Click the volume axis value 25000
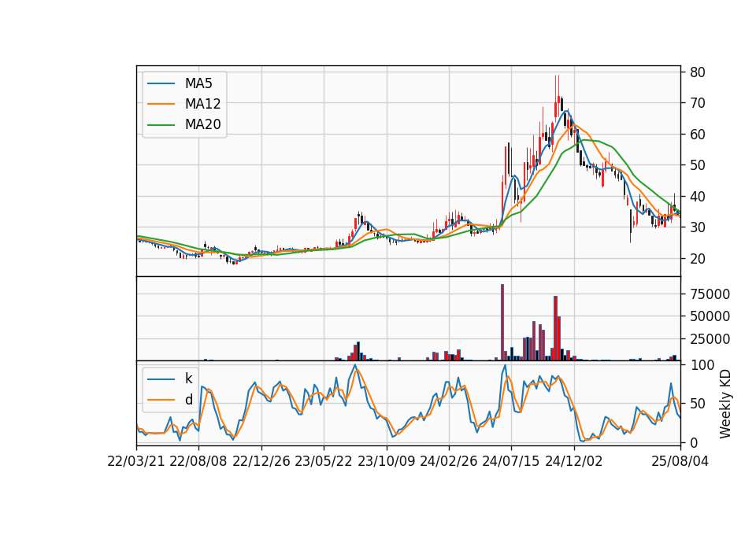 tap(710, 339)
